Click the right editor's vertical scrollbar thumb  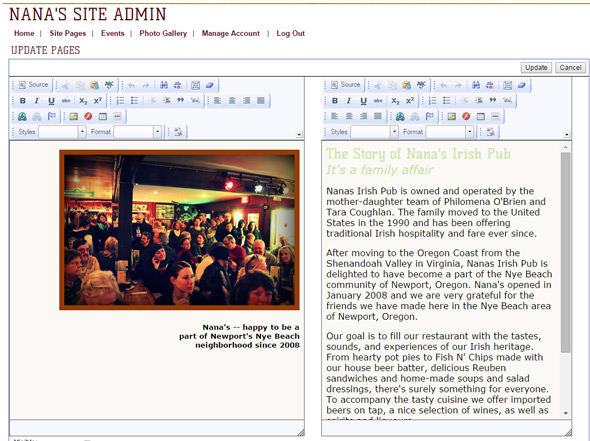[566, 252]
